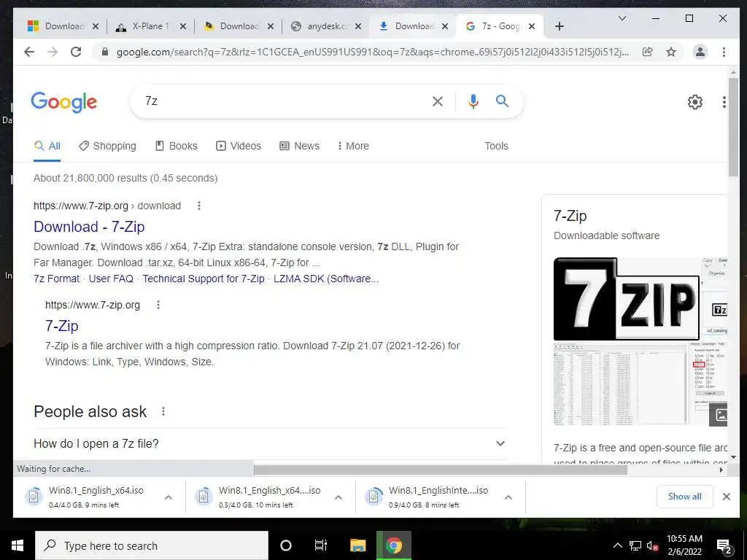Open File Explorer from taskbar

click(x=357, y=545)
